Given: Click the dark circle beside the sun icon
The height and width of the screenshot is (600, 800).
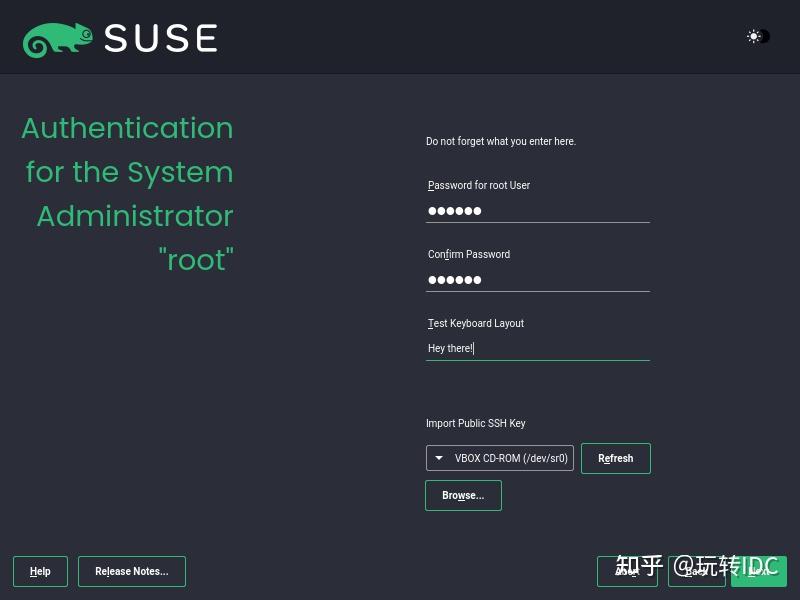Looking at the screenshot, I should [766, 37].
